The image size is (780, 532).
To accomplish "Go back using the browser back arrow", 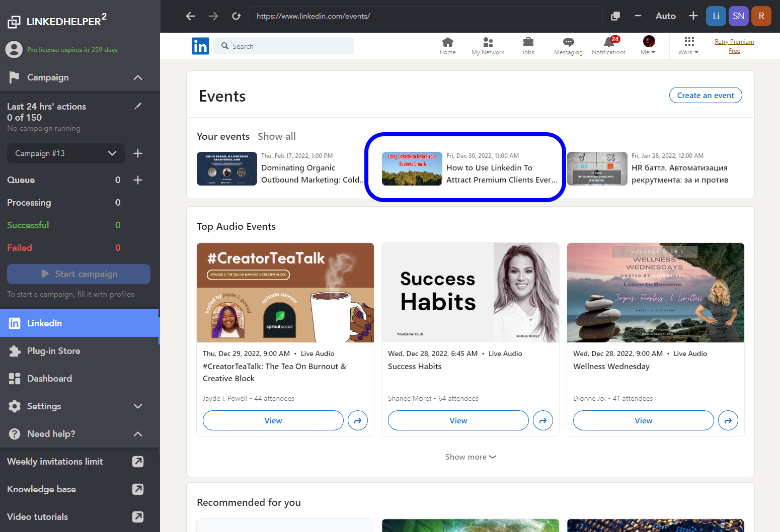I will coord(191,16).
